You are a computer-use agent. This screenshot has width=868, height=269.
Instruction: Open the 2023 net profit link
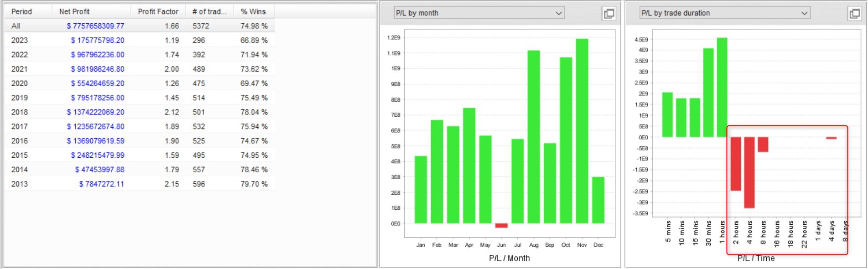coord(97,41)
